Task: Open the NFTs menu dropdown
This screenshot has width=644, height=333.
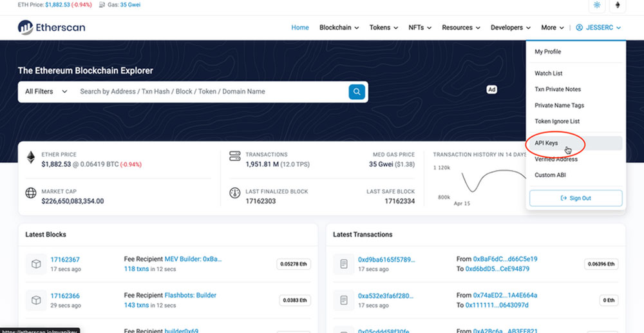Action: pyautogui.click(x=420, y=28)
